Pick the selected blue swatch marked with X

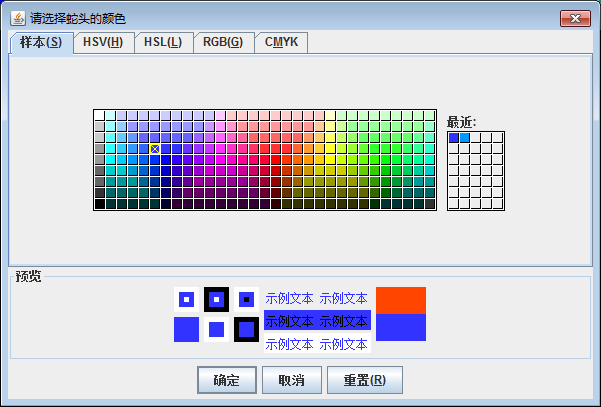[x=155, y=149]
